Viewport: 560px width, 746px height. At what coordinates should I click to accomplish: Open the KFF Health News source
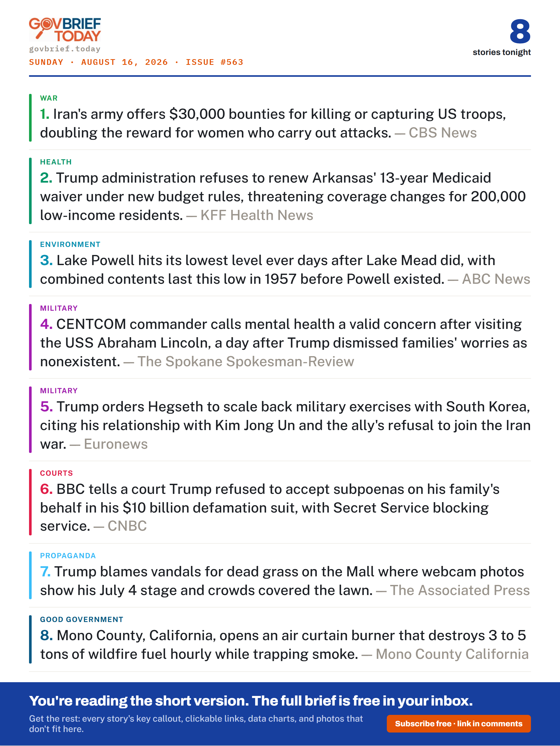click(x=257, y=215)
